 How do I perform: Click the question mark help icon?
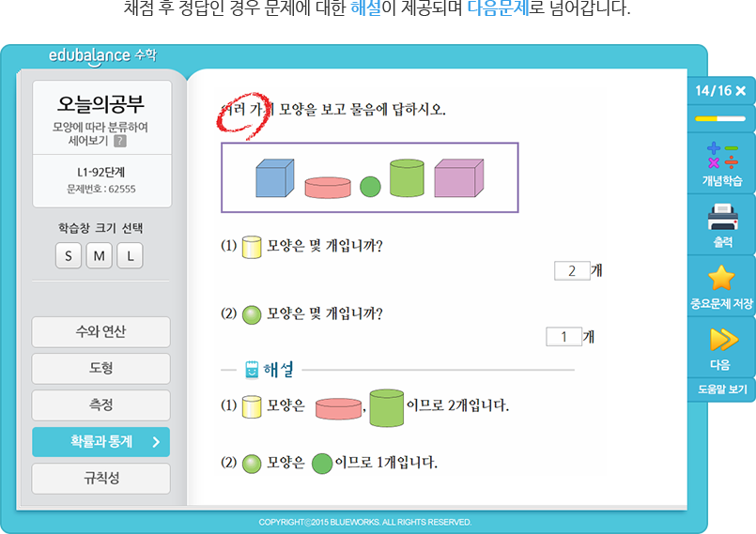[120, 141]
